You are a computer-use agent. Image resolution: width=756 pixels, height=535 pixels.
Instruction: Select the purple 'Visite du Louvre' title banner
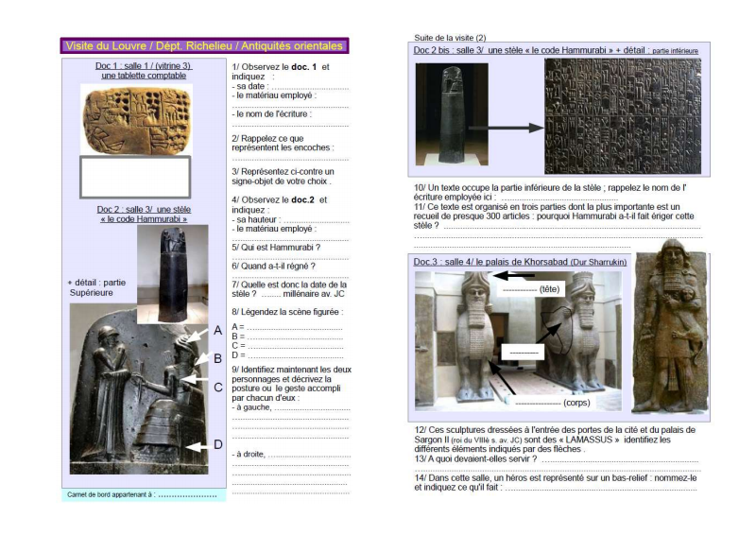(205, 45)
